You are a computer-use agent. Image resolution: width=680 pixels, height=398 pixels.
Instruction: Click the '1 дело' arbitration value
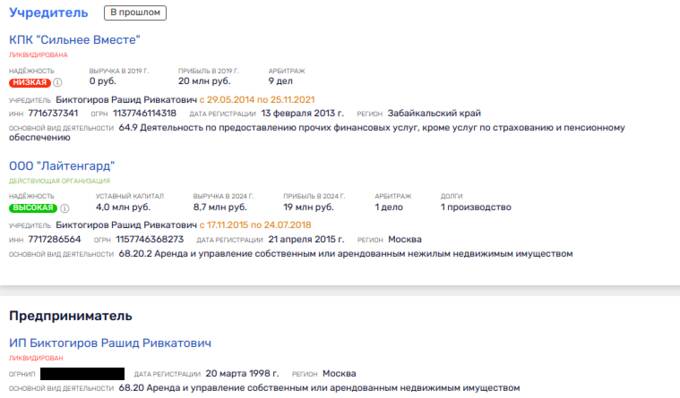coord(389,207)
